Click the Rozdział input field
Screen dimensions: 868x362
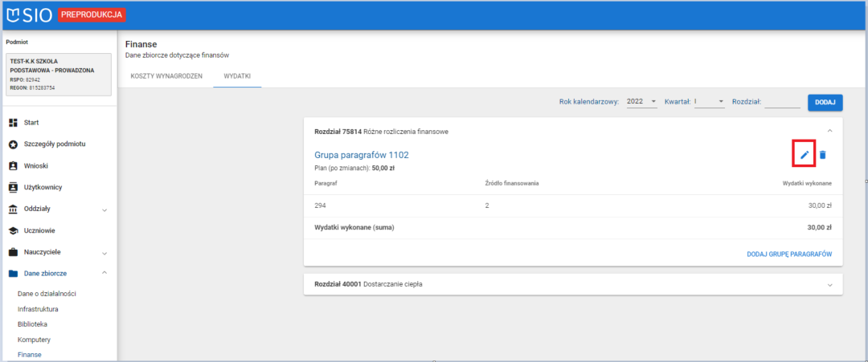782,102
